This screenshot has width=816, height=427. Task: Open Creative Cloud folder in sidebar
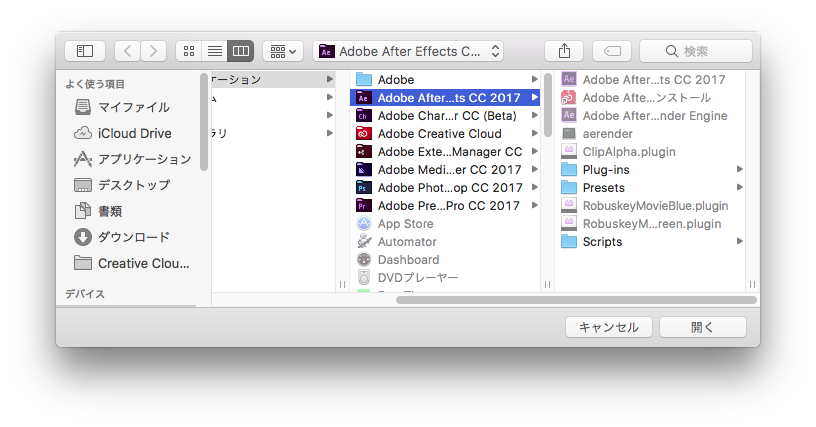click(132, 263)
